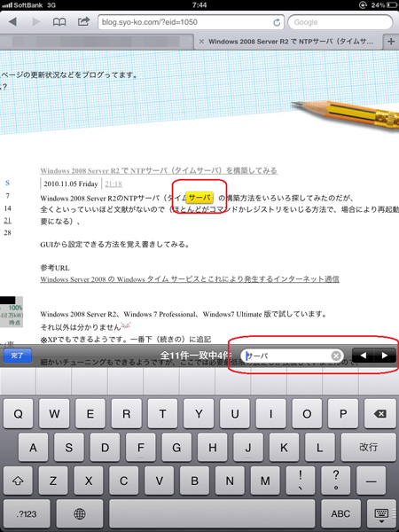Select the blurred left tab

(x=97, y=42)
